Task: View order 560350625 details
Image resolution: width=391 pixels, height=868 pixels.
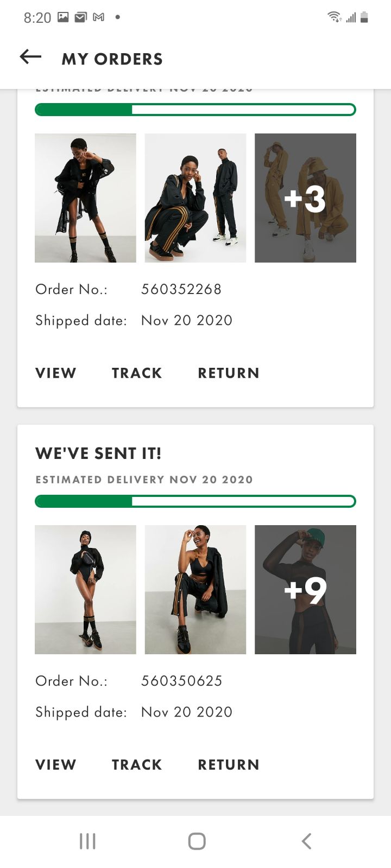Action: 55,765
